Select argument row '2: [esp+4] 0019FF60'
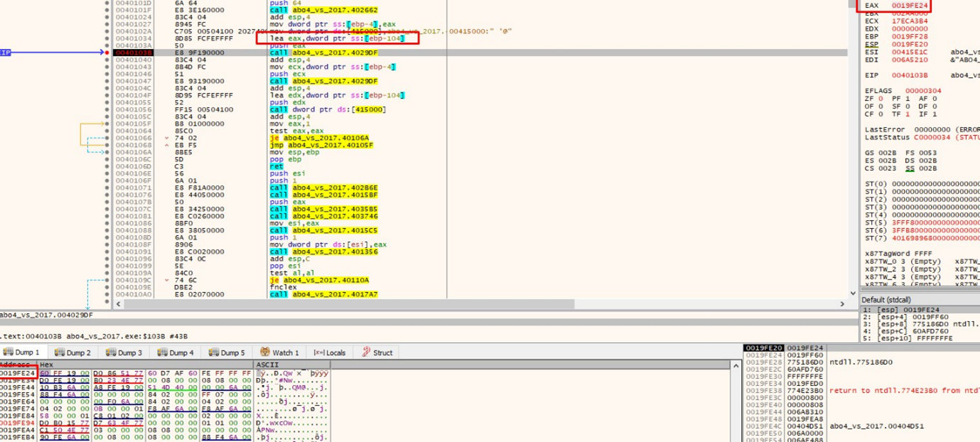 coord(920,317)
